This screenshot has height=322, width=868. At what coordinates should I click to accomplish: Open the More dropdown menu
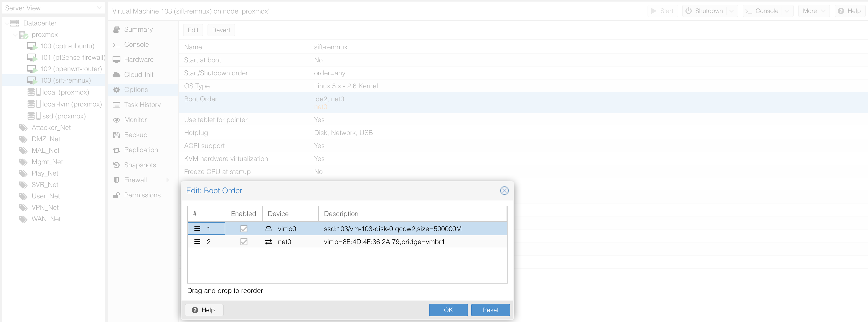tap(813, 11)
